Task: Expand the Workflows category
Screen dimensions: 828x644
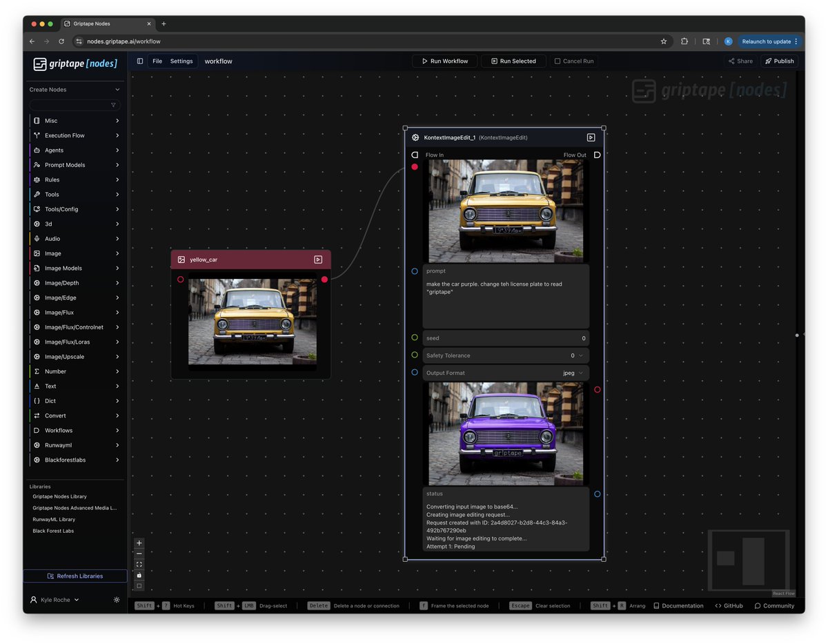Action: 76,430
